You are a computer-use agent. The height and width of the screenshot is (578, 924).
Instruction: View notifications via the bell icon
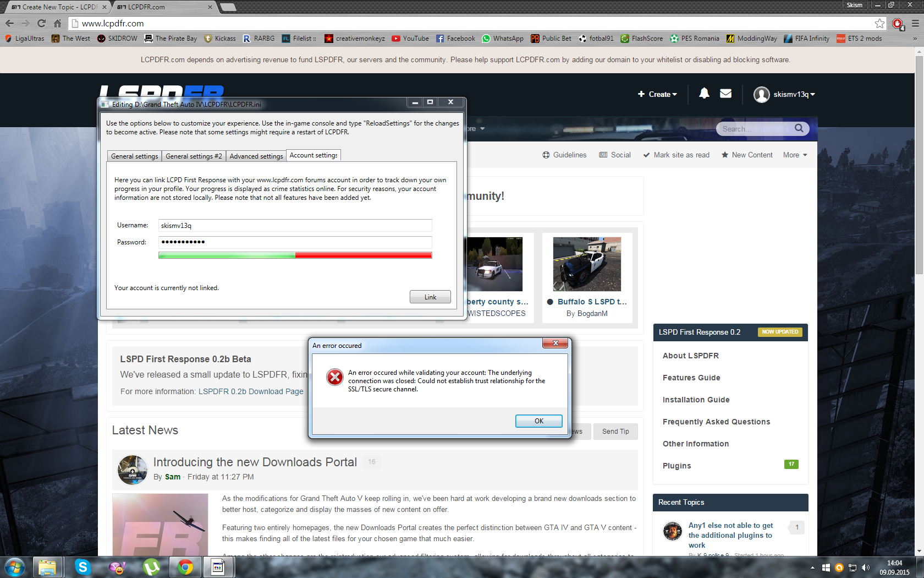(x=704, y=94)
